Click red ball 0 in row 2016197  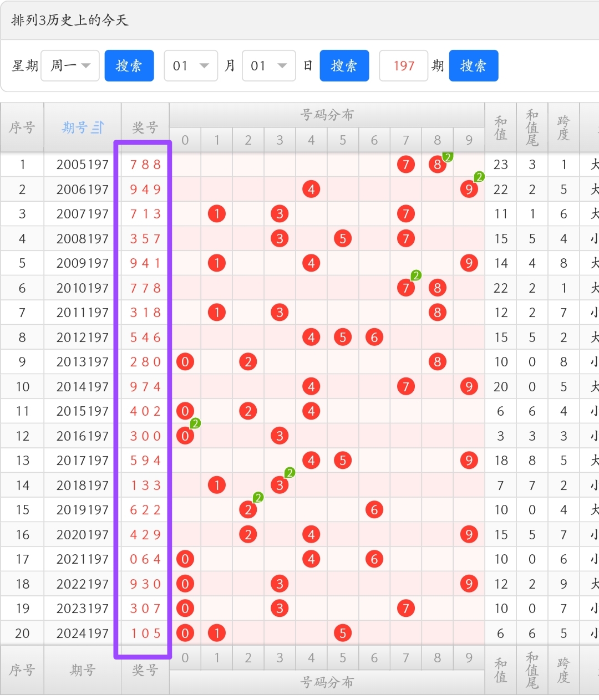[185, 436]
